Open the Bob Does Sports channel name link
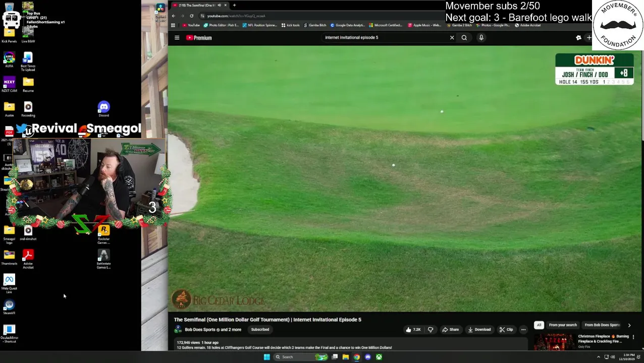This screenshot has width=644, height=363. coord(200,330)
